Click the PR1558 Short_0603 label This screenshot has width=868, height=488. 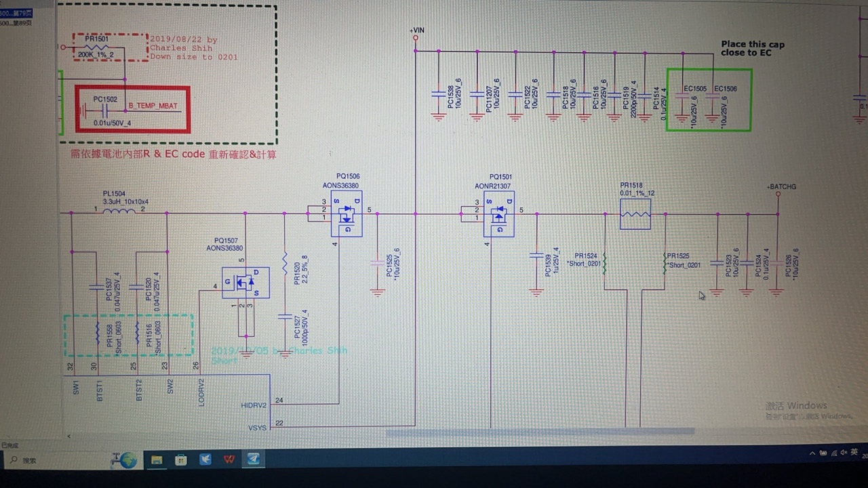tap(113, 337)
